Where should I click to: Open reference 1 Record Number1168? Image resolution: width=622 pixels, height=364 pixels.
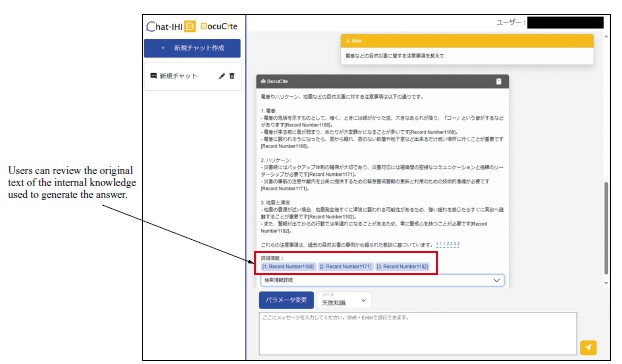tap(288, 266)
